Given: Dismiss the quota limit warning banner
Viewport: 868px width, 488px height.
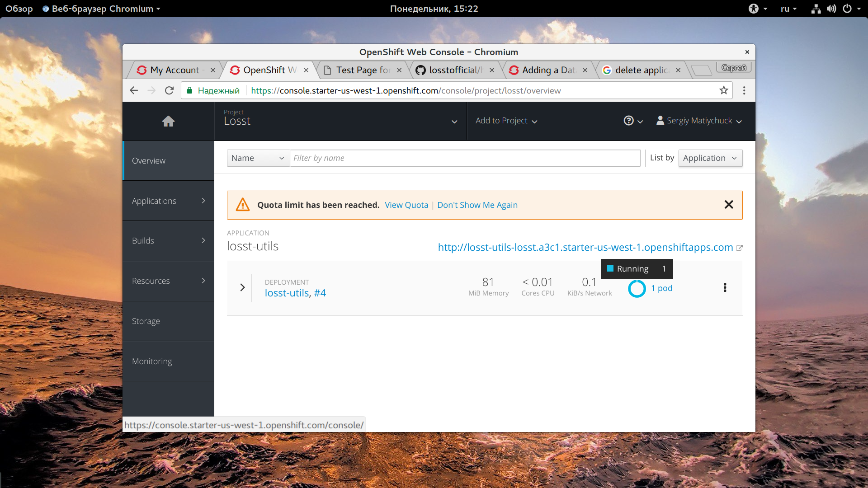Looking at the screenshot, I should click(x=728, y=205).
